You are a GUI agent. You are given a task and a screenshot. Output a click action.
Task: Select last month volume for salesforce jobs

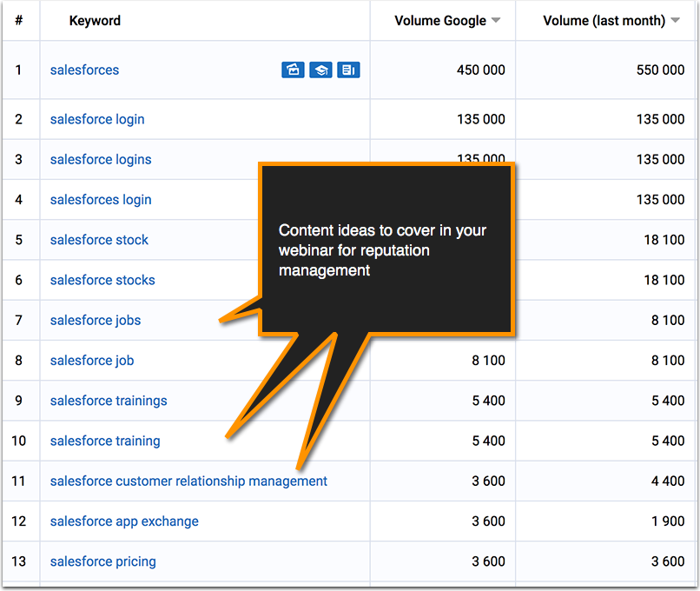668,321
